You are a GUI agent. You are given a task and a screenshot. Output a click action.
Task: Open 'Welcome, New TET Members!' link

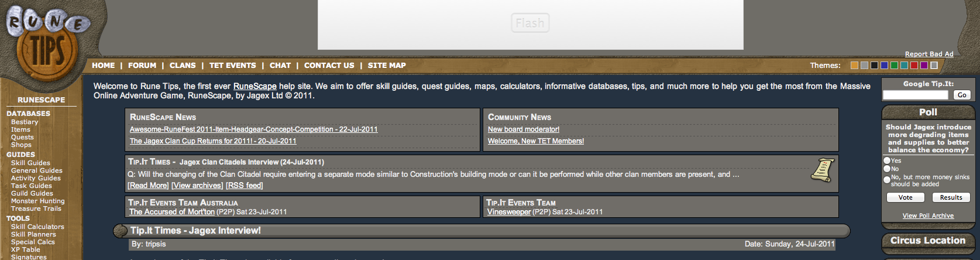(536, 141)
